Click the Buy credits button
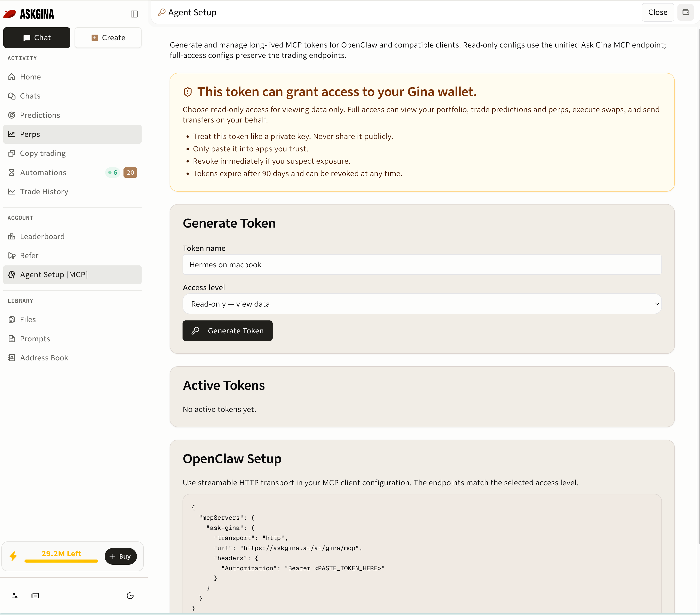700x615 pixels. [x=121, y=556]
